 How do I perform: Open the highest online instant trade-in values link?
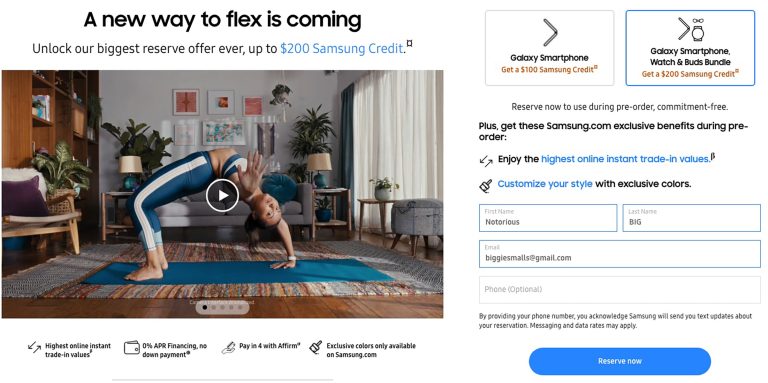[x=625, y=159]
